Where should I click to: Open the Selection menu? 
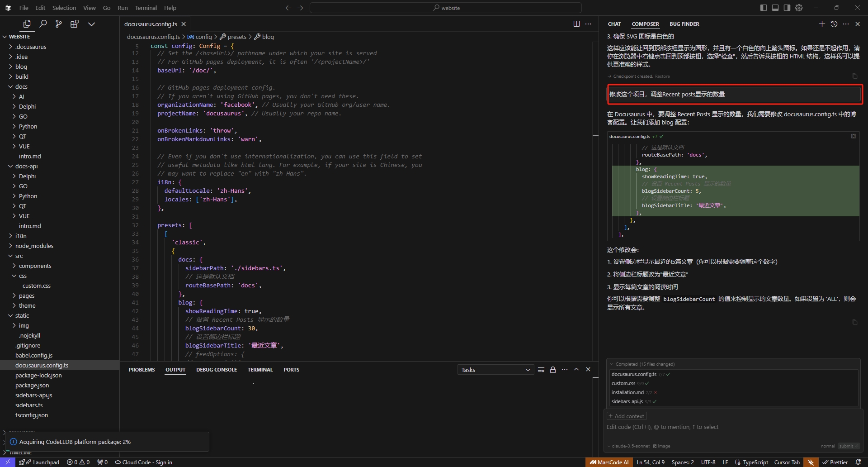click(x=64, y=8)
